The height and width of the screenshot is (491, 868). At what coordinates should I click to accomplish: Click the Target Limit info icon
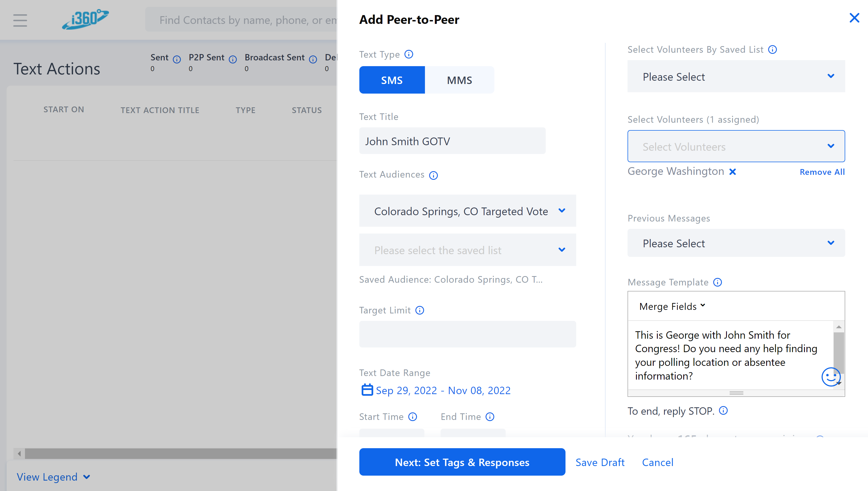click(x=419, y=310)
